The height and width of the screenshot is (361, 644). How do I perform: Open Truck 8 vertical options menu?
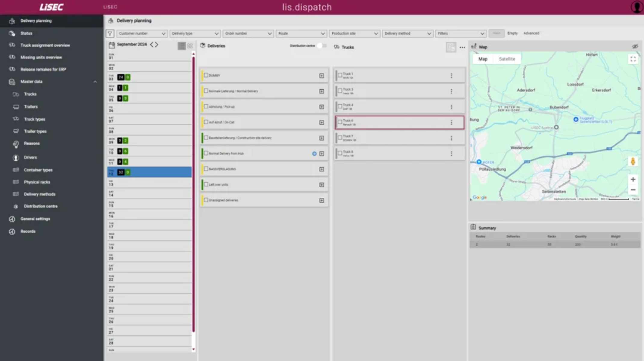(451, 154)
